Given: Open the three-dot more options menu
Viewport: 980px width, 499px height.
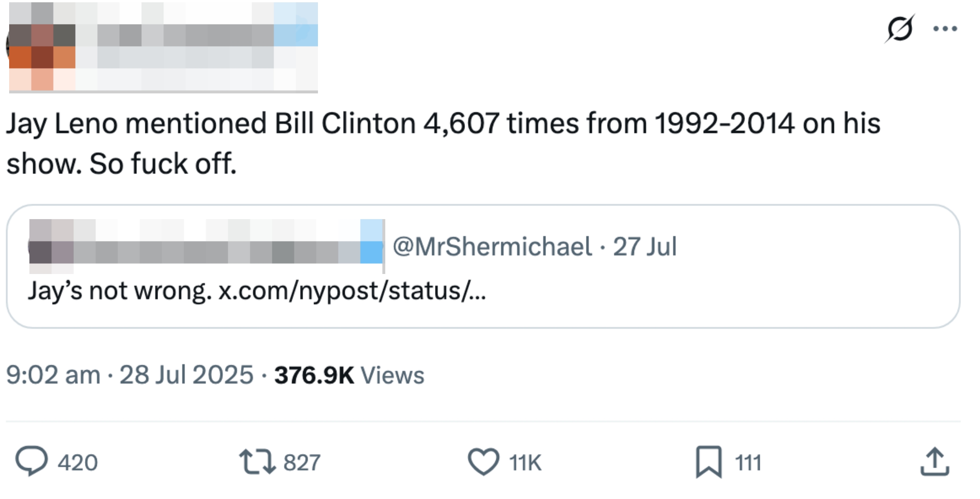Looking at the screenshot, I should [945, 28].
